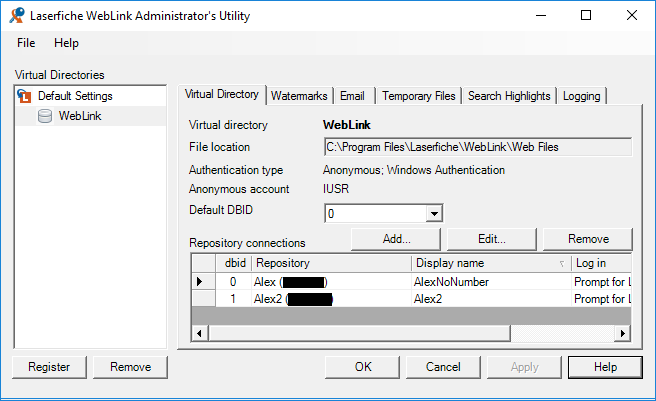Click the horizontal scrollbar thumb in the table
Screen dimensions: 656x401
359,333
